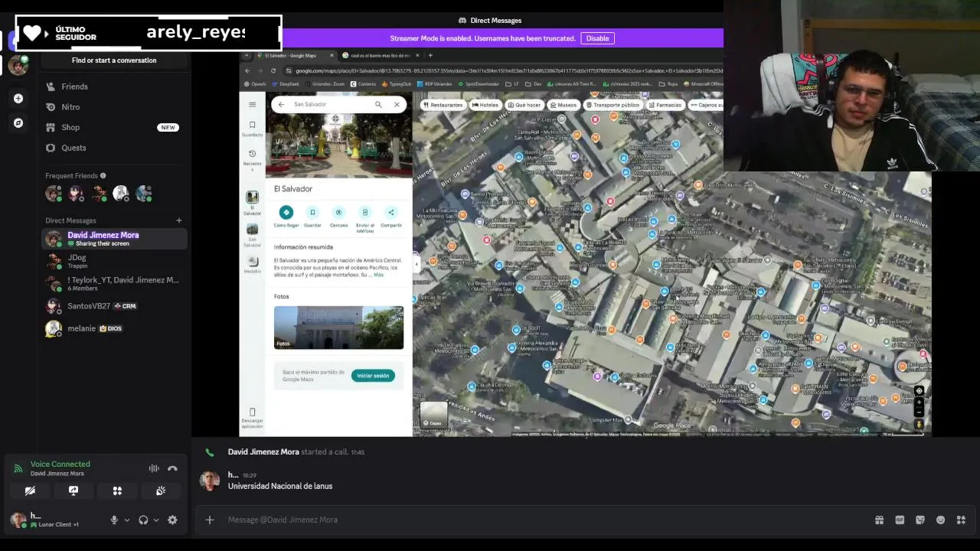Open the Google Maps hamburger menu
980x551 pixels.
click(x=252, y=104)
